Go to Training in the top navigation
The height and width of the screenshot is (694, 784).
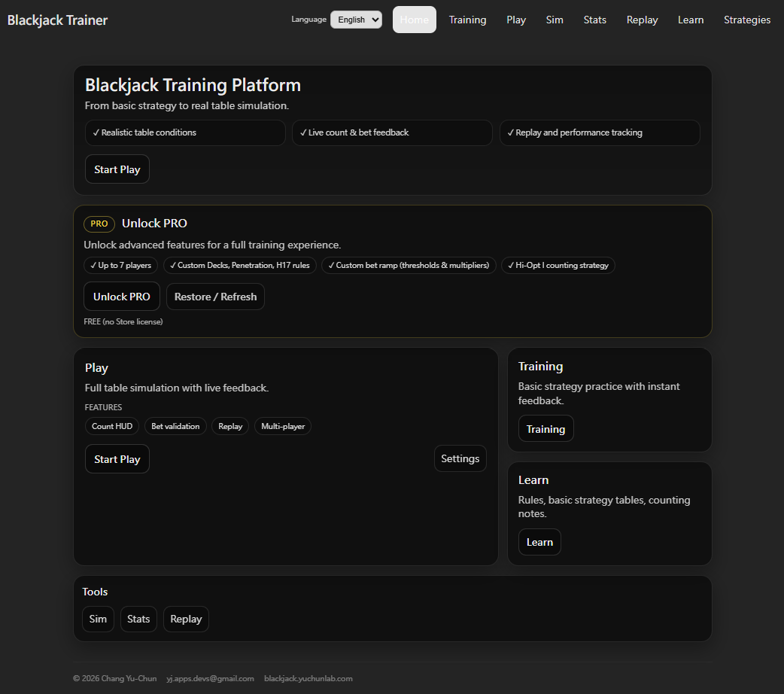[467, 20]
